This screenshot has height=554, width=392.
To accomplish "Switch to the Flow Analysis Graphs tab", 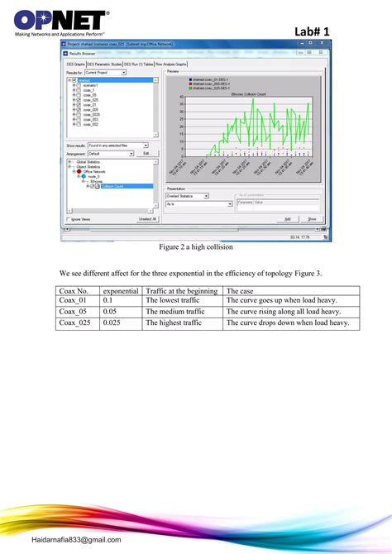I will point(171,64).
